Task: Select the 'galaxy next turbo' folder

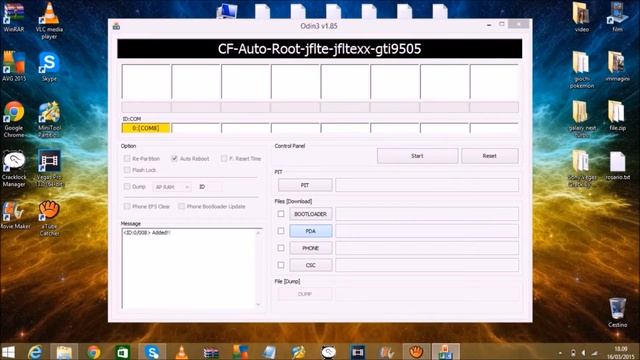Action: coord(582,119)
